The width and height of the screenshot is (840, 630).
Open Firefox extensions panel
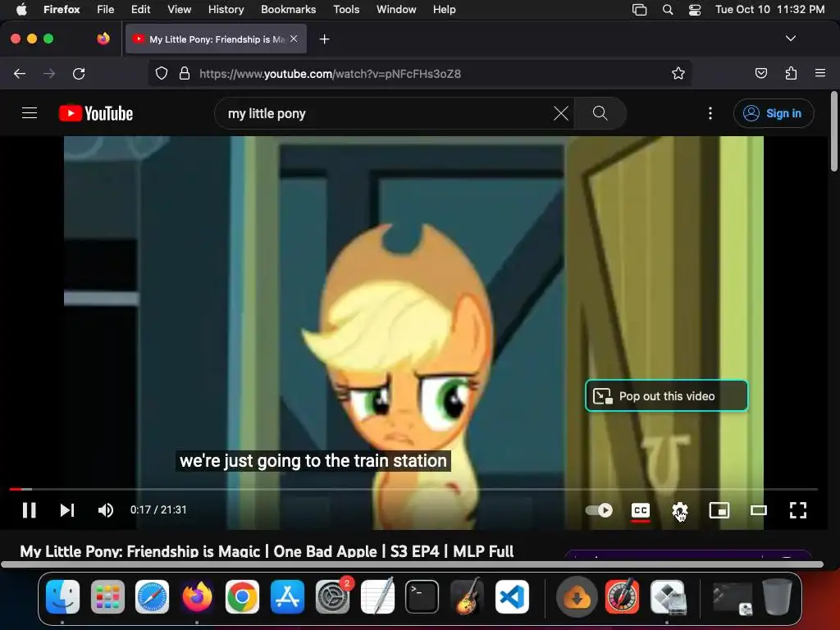791,73
